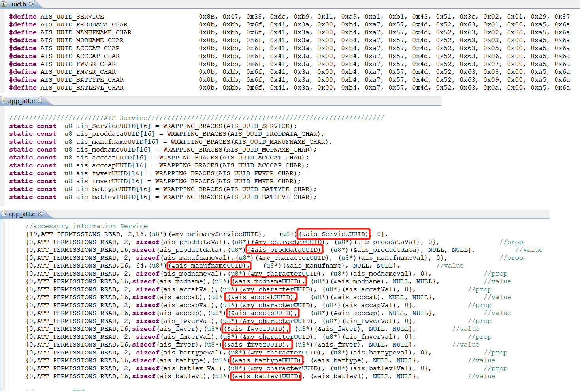
Task: Click the accessory information Service comment
Action: [x=87, y=226]
